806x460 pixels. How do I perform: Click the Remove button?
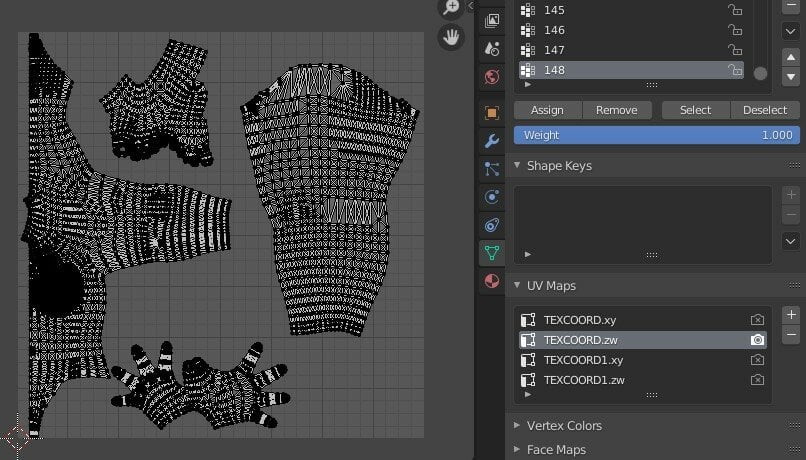point(617,110)
